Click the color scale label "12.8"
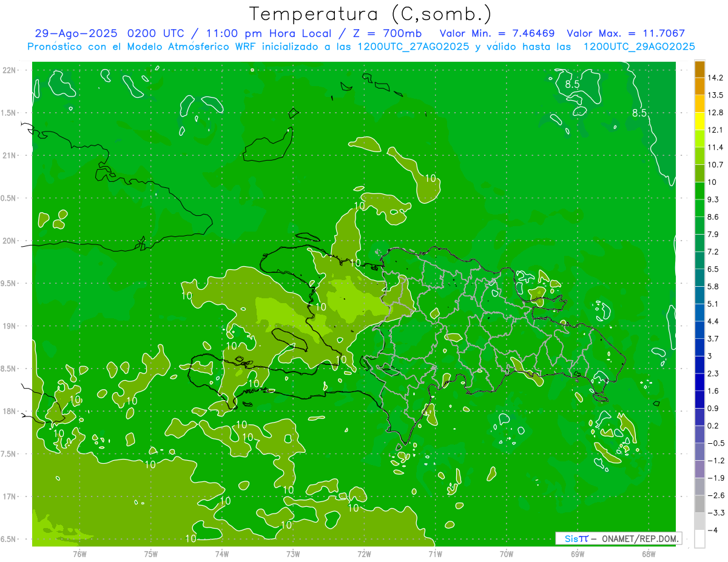 tap(715, 113)
